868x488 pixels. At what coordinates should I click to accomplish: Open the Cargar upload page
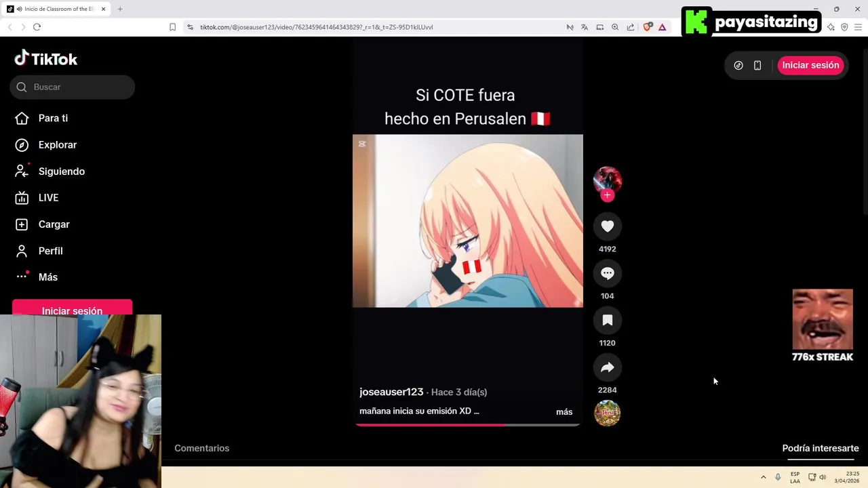point(42,224)
